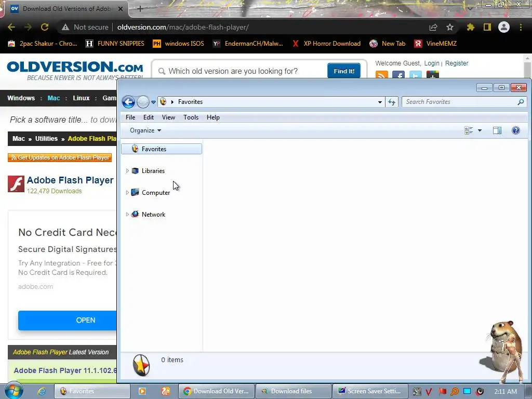Open the Organize dropdown
This screenshot has width=532, height=399.
[x=145, y=130]
